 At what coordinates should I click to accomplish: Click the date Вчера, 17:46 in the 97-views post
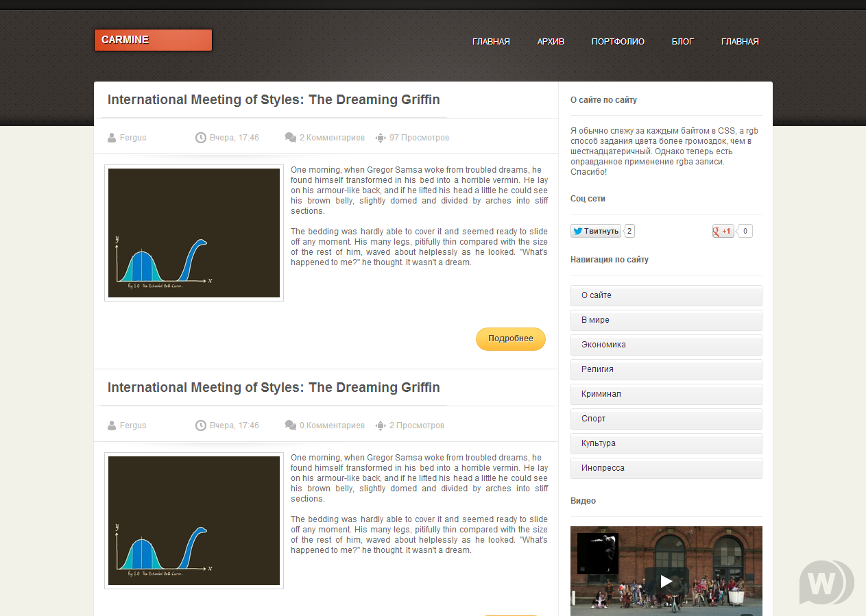tap(234, 138)
